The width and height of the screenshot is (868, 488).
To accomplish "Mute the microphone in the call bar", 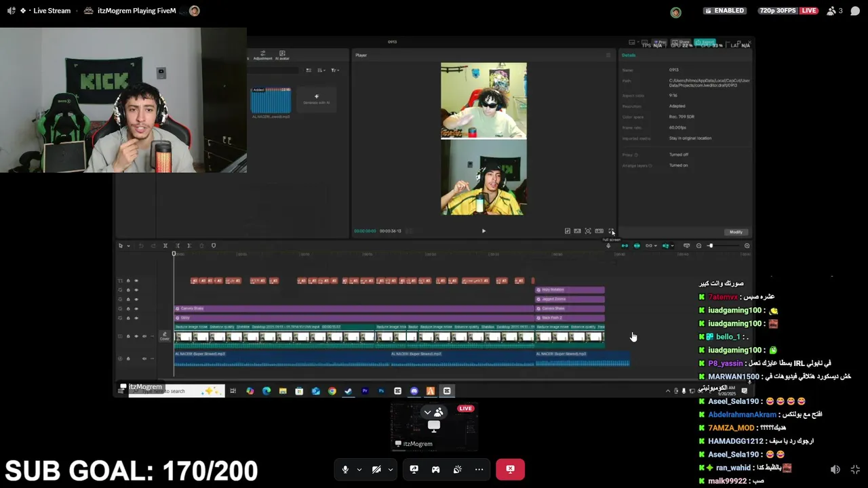I will [x=345, y=469].
